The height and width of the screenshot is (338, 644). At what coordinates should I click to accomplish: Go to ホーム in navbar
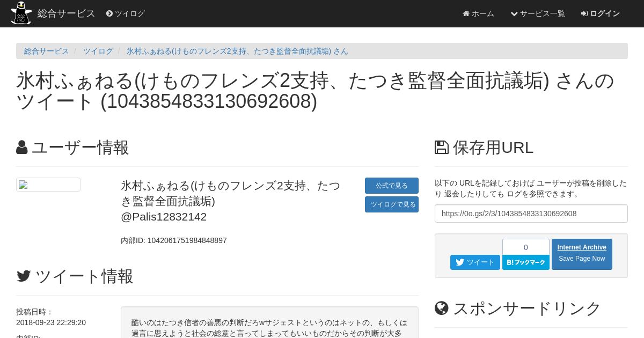click(478, 13)
